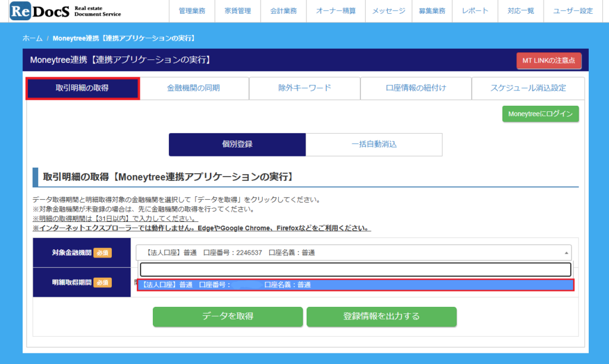Screen dimensions: 609x364
Task: Open the 家賃管理 menu
Action: (x=238, y=11)
